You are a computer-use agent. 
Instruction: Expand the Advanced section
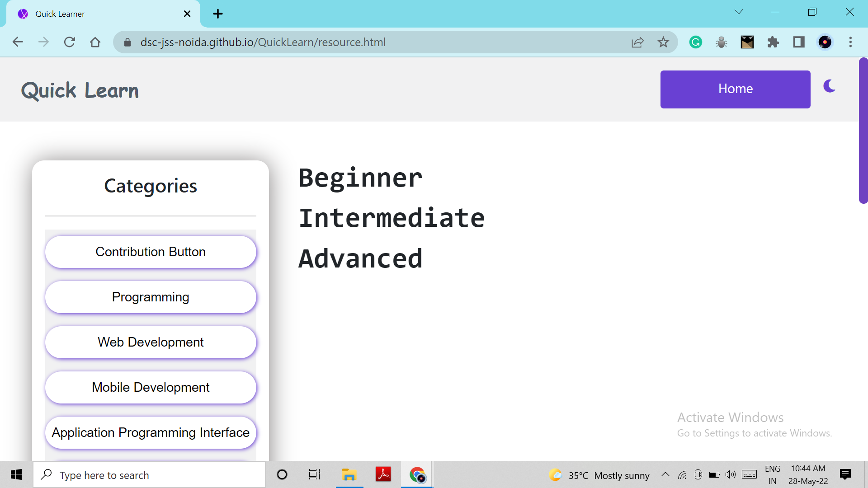360,259
